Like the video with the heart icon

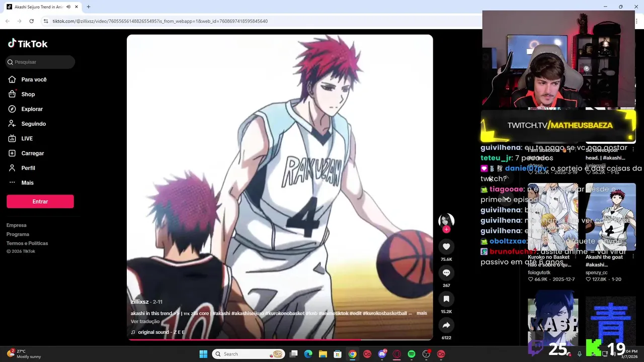(446, 246)
